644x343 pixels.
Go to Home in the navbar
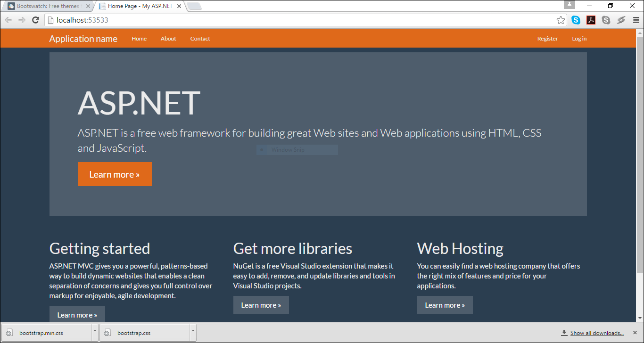(139, 39)
